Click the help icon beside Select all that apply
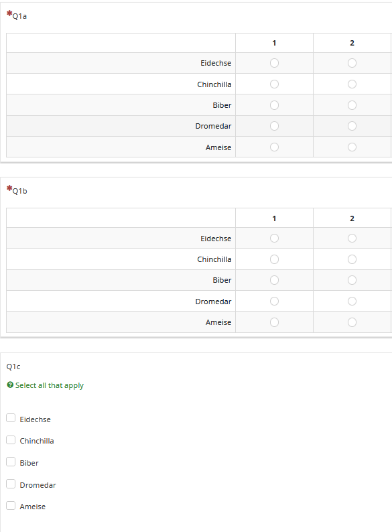Screen dimensions: 392x532 [10, 385]
